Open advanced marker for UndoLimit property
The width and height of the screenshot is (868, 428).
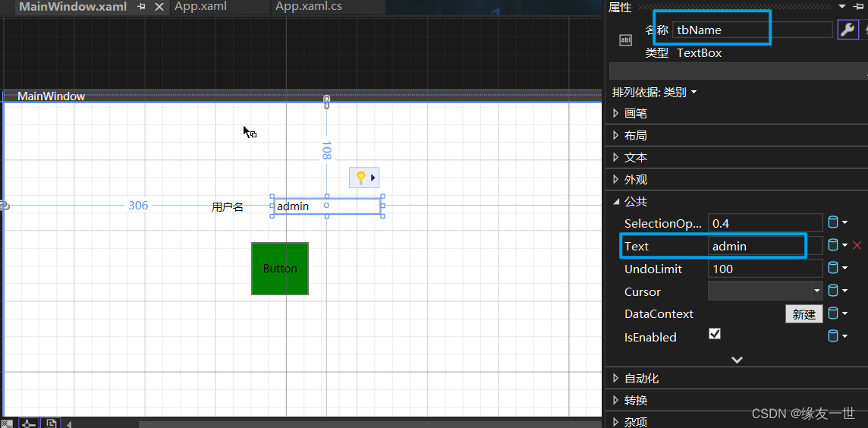838,269
